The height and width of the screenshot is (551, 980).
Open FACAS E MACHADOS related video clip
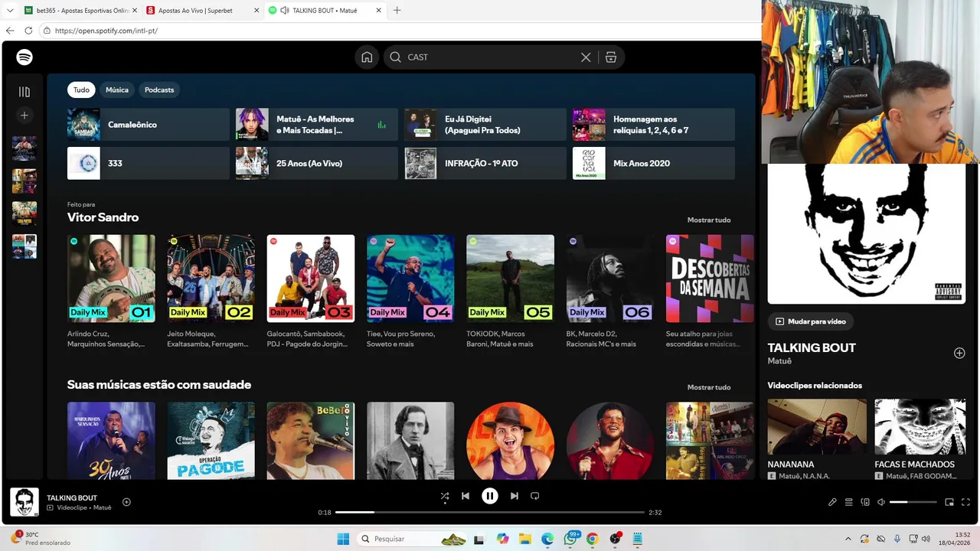coord(920,427)
